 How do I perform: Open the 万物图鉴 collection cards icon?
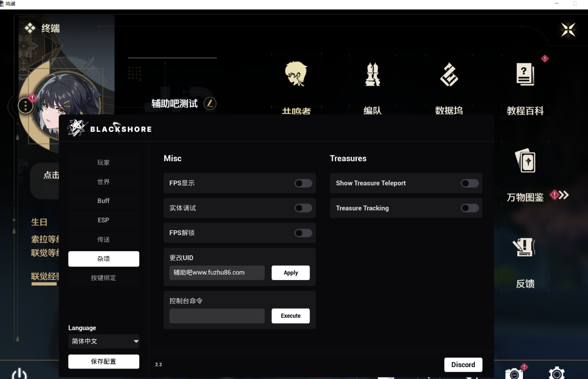(x=525, y=161)
